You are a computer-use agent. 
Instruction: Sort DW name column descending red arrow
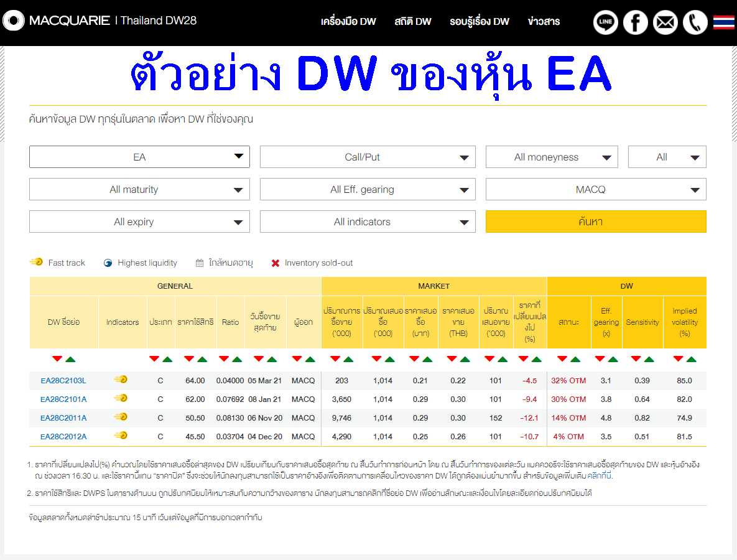coord(57,359)
